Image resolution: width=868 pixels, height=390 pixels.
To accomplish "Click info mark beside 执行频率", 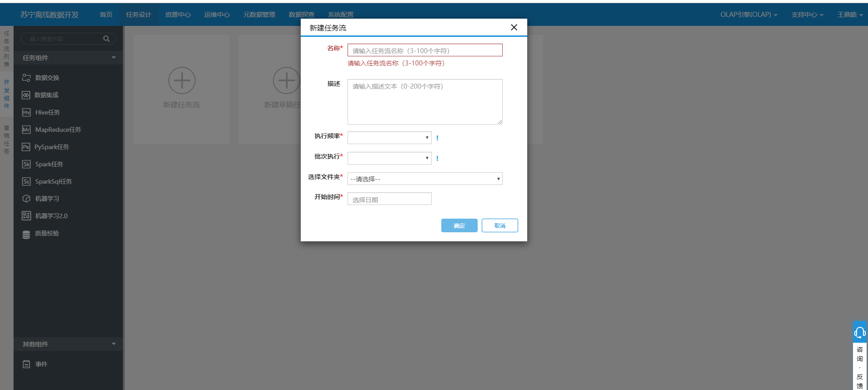I will pos(437,138).
